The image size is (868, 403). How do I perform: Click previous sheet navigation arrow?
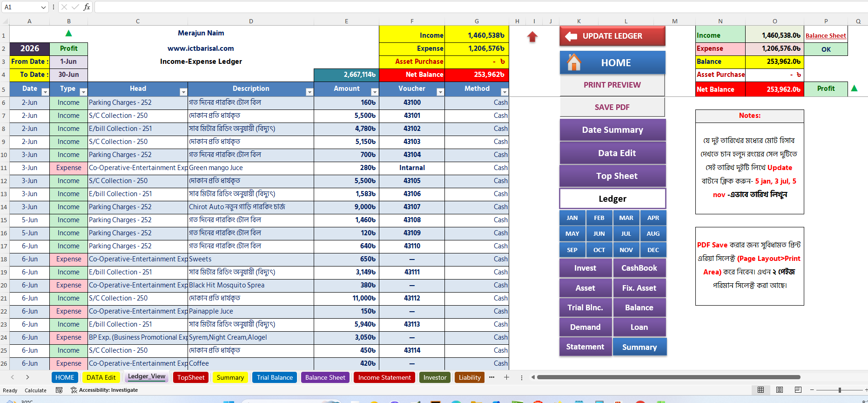click(13, 377)
